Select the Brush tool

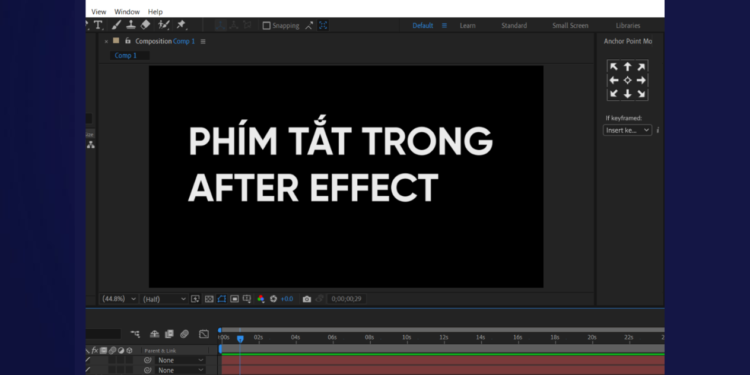coord(116,25)
